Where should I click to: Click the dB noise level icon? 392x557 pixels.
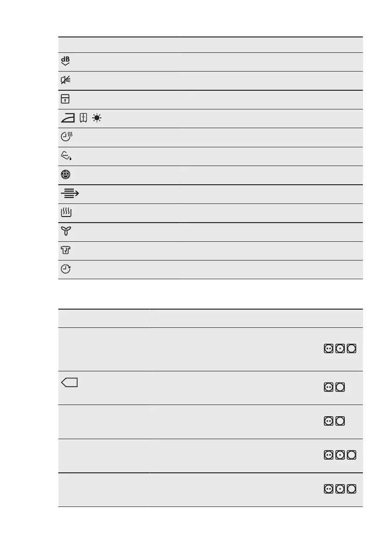click(65, 61)
